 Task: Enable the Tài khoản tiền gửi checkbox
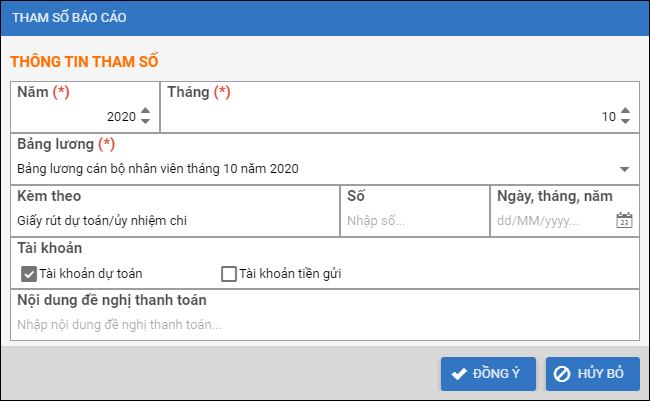pos(229,273)
